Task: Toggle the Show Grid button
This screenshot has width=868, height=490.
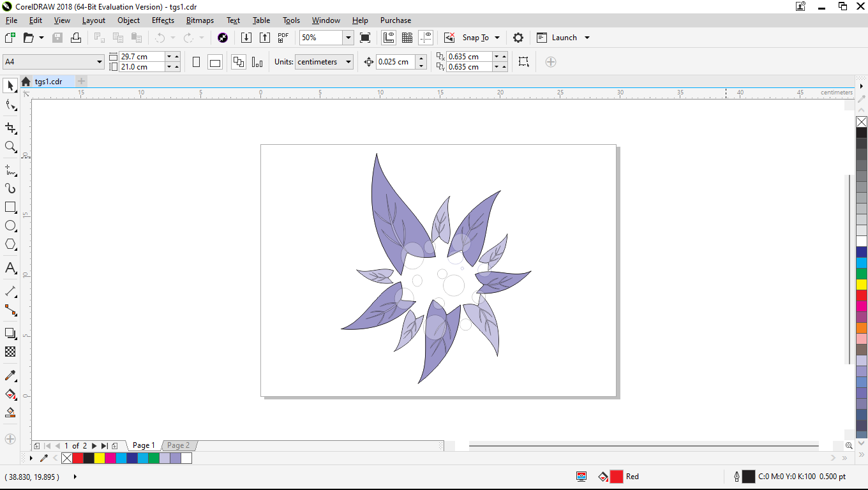Action: (x=407, y=38)
